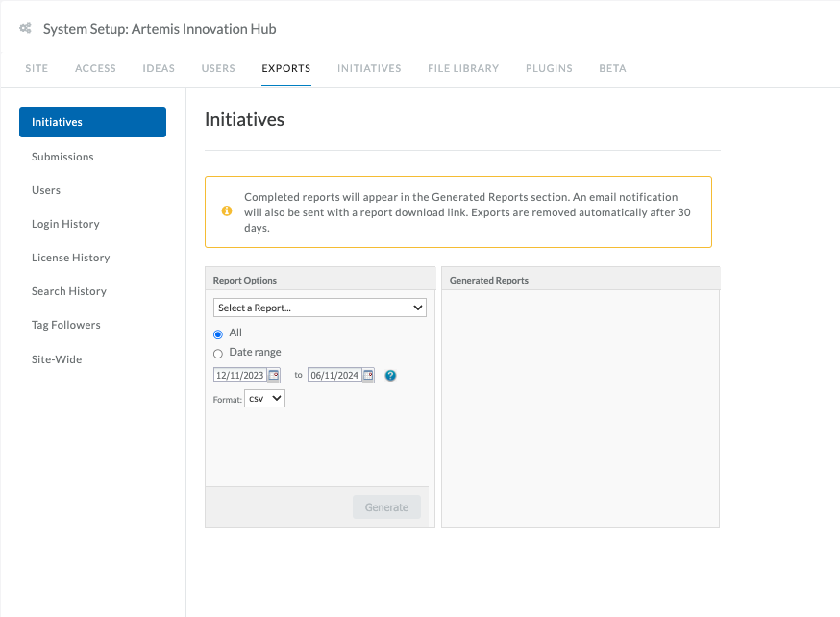Switch to the Initiatives top tab
Image resolution: width=840 pixels, height=617 pixels.
click(369, 68)
